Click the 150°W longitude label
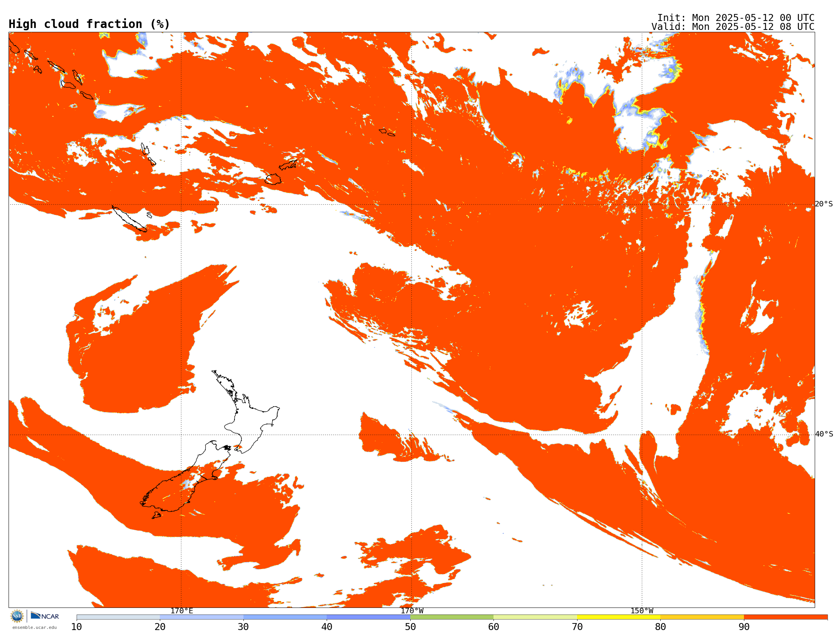Image resolution: width=840 pixels, height=632 pixels. (642, 611)
